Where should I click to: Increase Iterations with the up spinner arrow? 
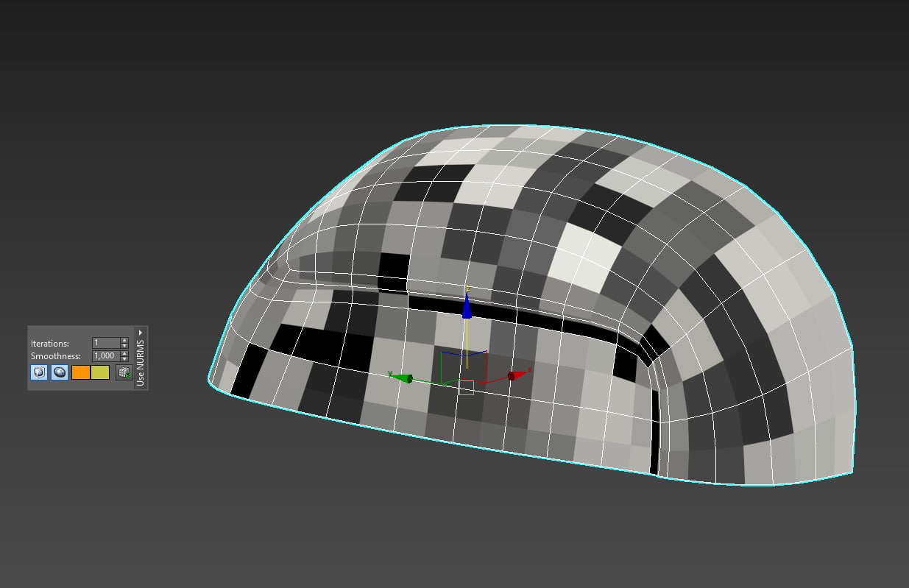click(x=124, y=341)
